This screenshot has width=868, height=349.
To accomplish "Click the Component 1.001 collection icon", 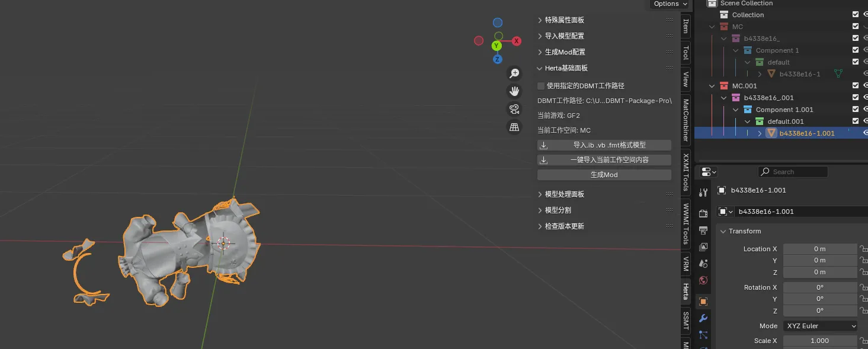I will click(747, 110).
